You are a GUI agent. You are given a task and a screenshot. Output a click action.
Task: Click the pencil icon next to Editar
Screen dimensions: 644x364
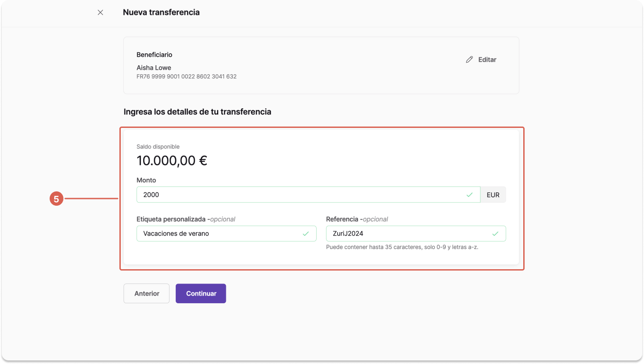pyautogui.click(x=469, y=59)
